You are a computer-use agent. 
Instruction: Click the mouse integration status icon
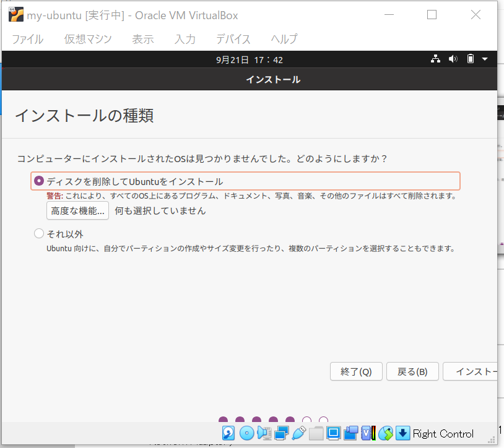point(386,433)
